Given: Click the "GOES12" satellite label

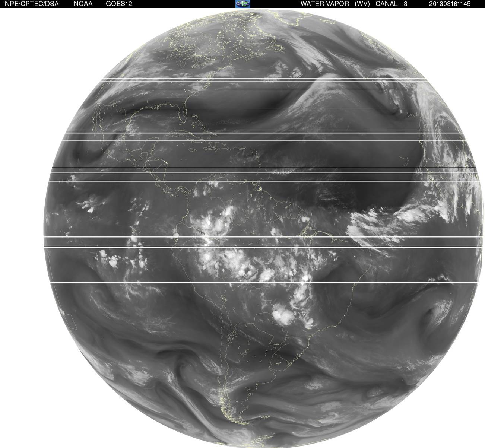Looking at the screenshot, I should click(x=119, y=4).
